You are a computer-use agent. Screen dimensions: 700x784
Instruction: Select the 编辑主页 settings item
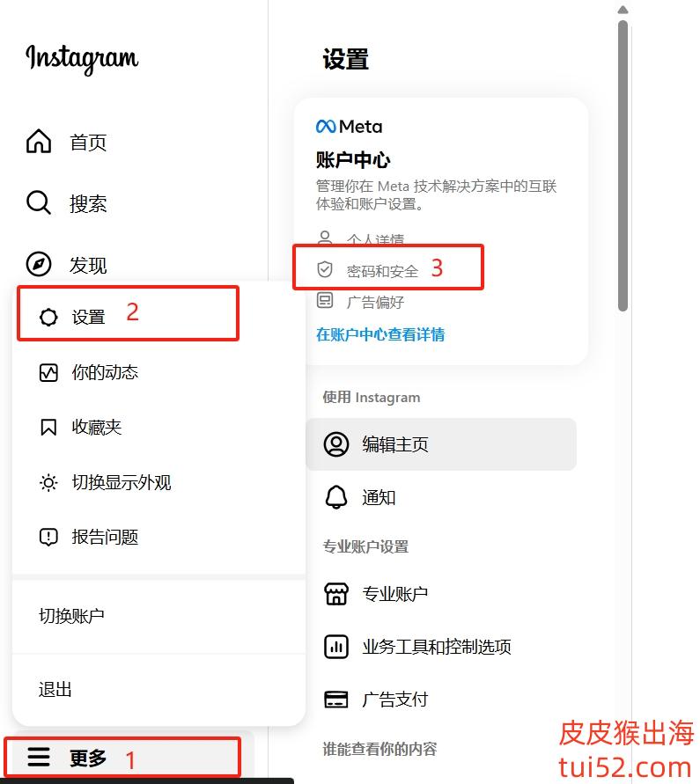pos(441,444)
